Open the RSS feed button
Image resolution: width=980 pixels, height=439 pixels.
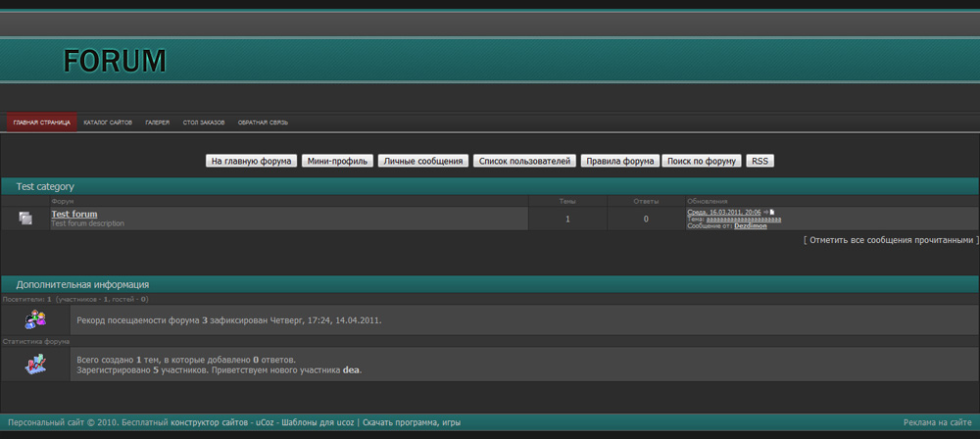(759, 161)
